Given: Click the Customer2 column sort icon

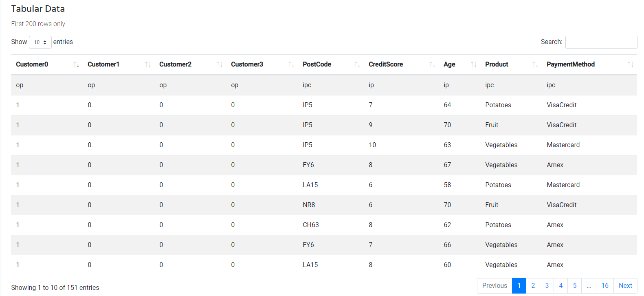Looking at the screenshot, I should pyautogui.click(x=220, y=64).
